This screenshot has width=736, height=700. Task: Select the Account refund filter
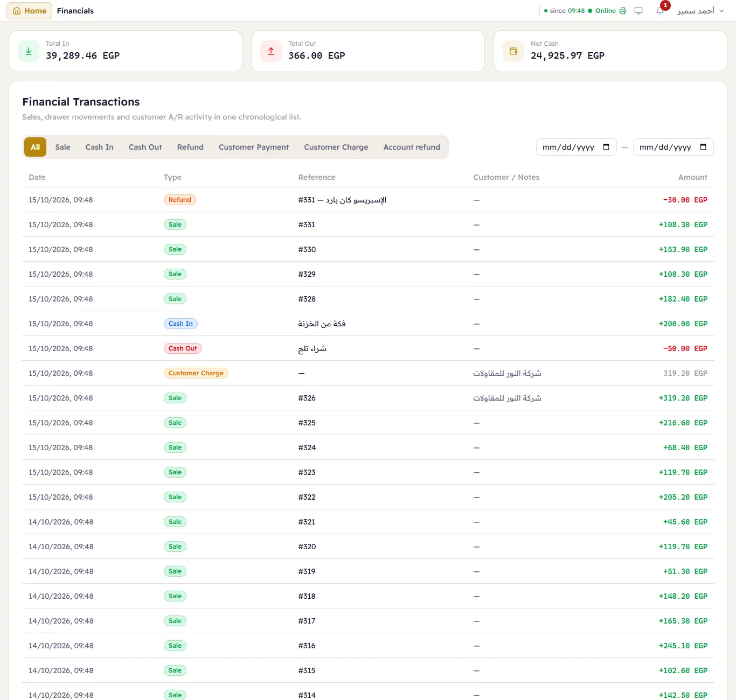point(412,147)
